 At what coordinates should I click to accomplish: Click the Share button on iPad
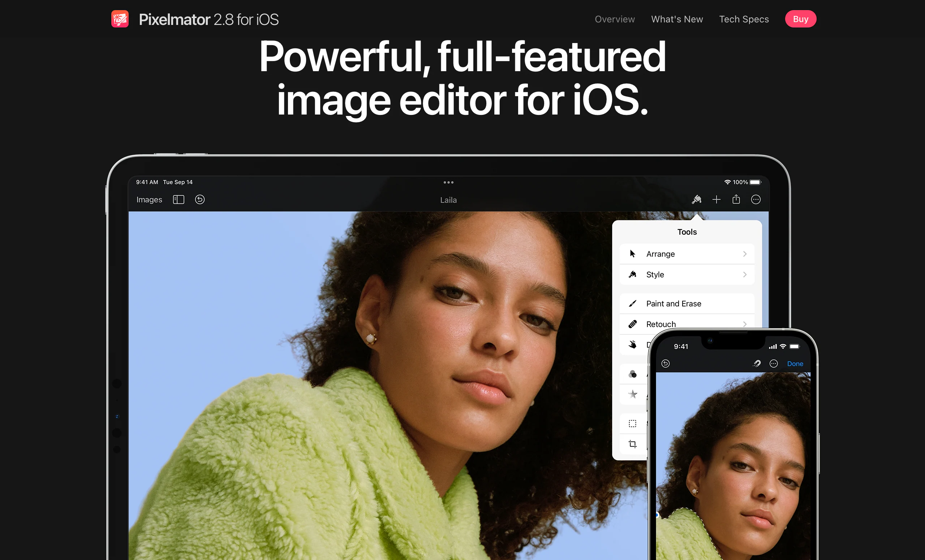[736, 199]
